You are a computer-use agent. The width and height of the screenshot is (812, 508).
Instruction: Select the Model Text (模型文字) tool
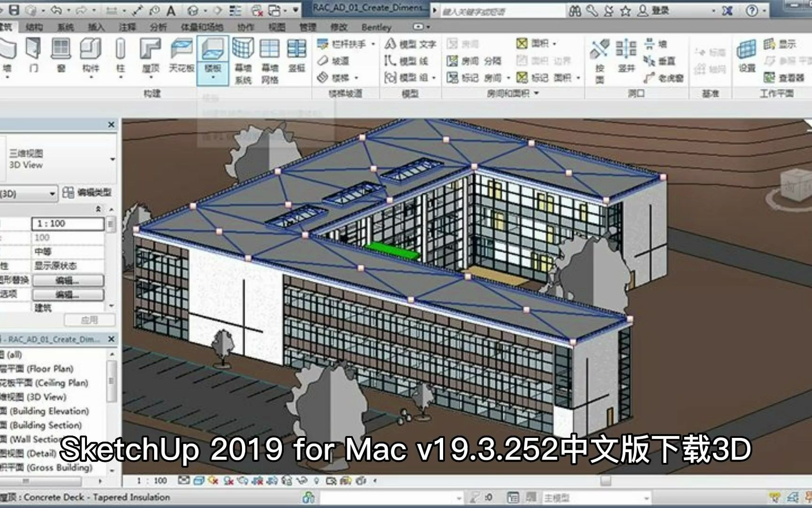click(410, 44)
